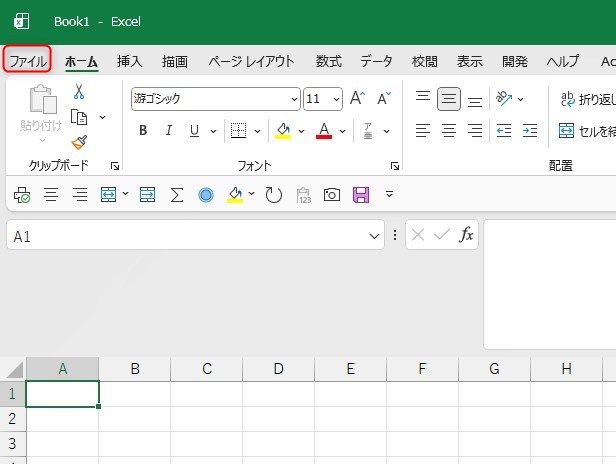The height and width of the screenshot is (464, 616).
Task: Select column D header
Action: coord(278,369)
